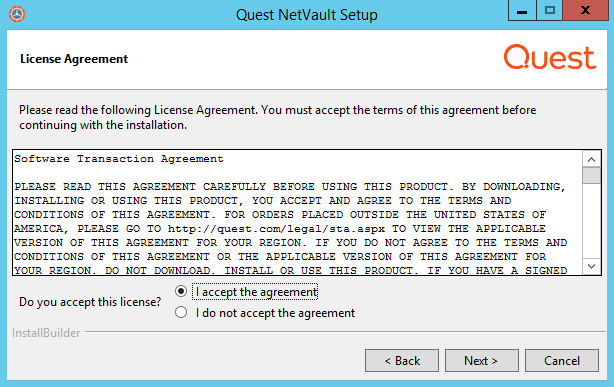This screenshot has width=614, height=387.
Task: Return to previous step with < Back
Action: tap(402, 360)
